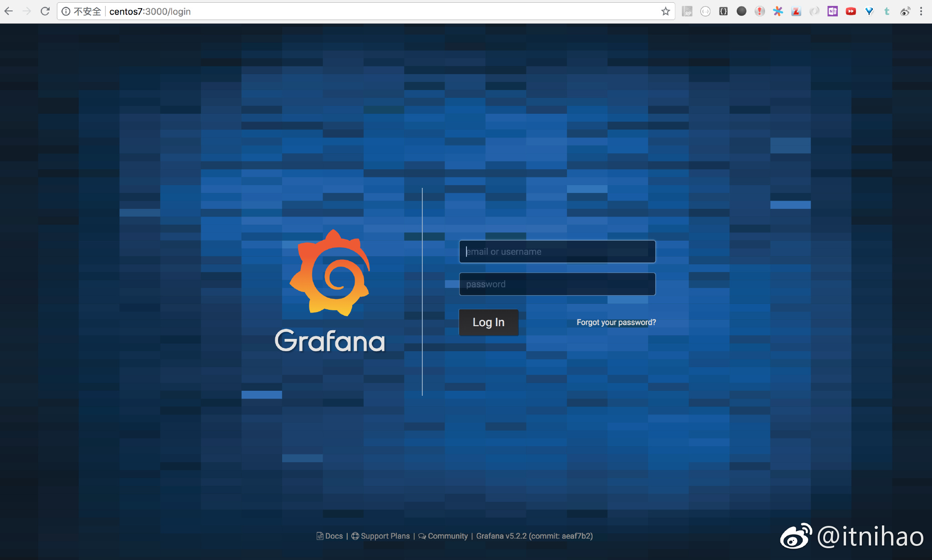932x560 pixels.
Task: Click the faded gray swirl extension icon
Action: coord(815,11)
